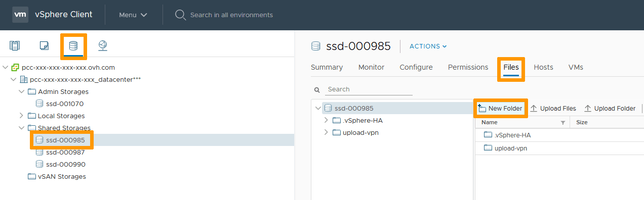Open the Networking view icon

coord(103,46)
